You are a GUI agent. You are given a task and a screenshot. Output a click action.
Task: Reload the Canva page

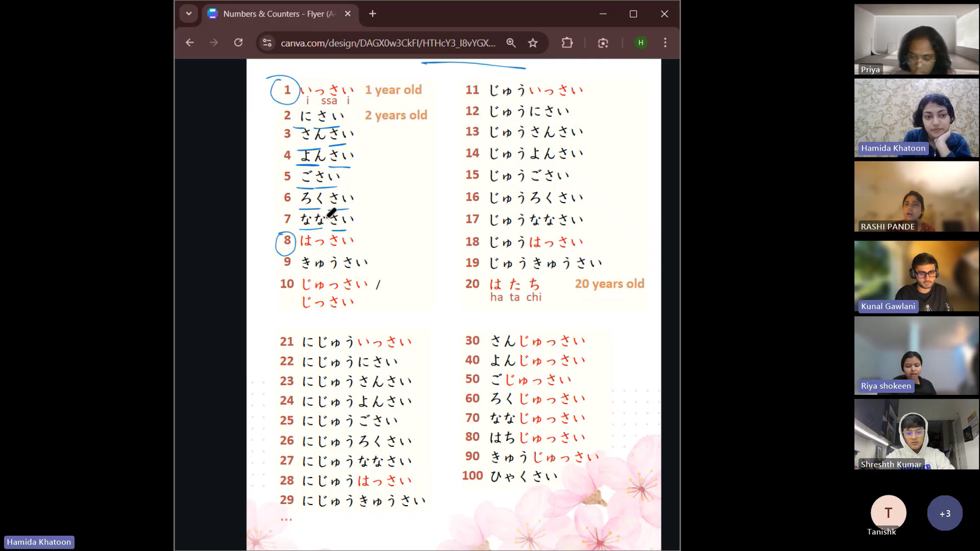[238, 42]
